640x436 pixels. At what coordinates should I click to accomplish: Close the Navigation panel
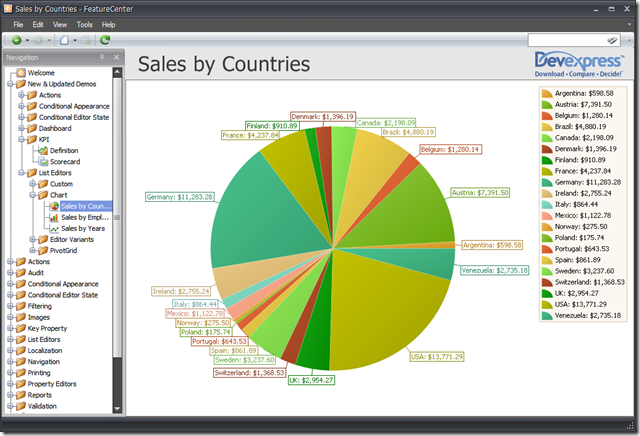[116, 57]
